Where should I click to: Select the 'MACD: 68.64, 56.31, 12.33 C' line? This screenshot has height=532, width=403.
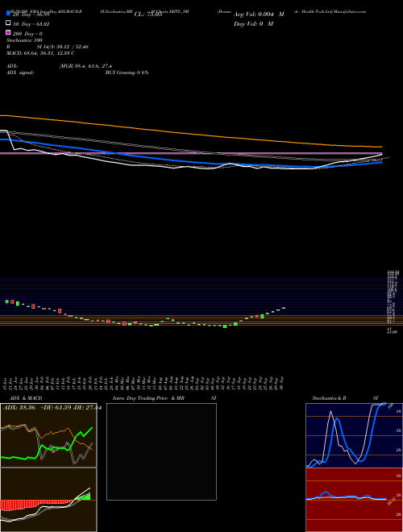click(x=40, y=53)
